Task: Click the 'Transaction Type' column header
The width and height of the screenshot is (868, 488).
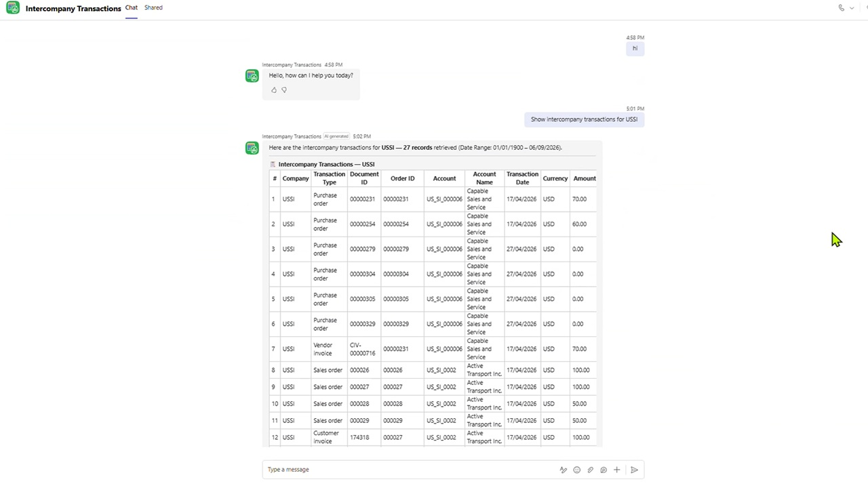Action: tap(330, 178)
